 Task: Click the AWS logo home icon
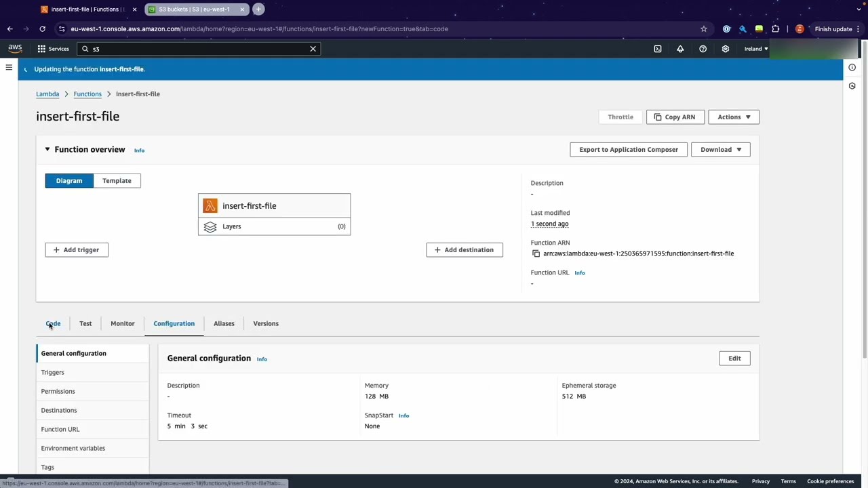[15, 49]
